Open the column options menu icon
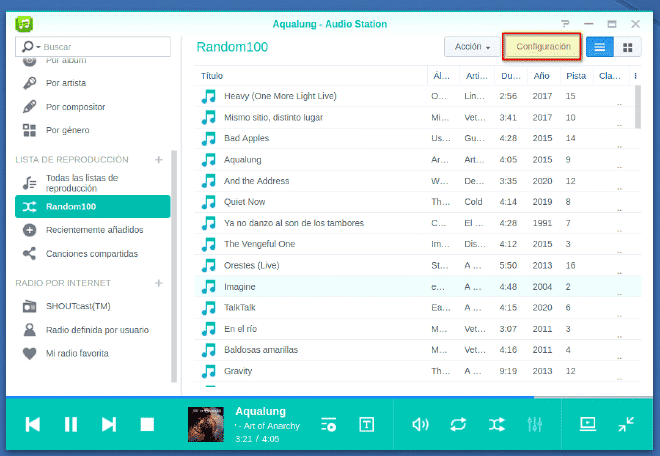The height and width of the screenshot is (456, 660). coord(635,76)
